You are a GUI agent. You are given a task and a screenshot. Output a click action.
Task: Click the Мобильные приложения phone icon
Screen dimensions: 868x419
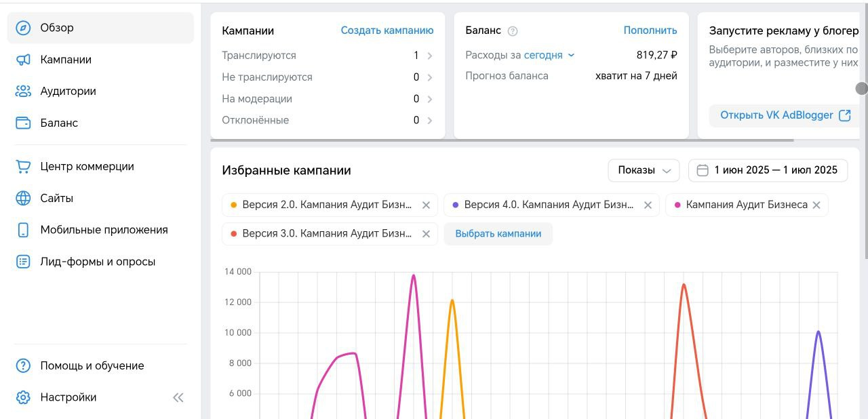click(23, 230)
